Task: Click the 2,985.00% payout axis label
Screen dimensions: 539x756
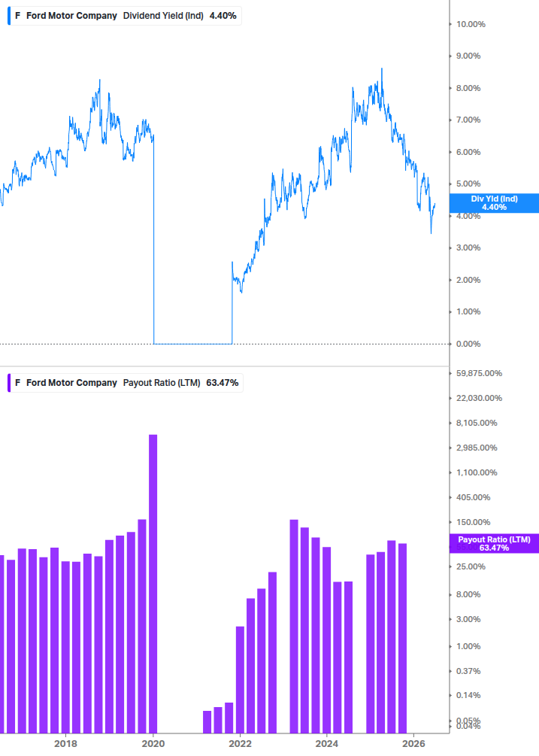Action: [x=477, y=448]
